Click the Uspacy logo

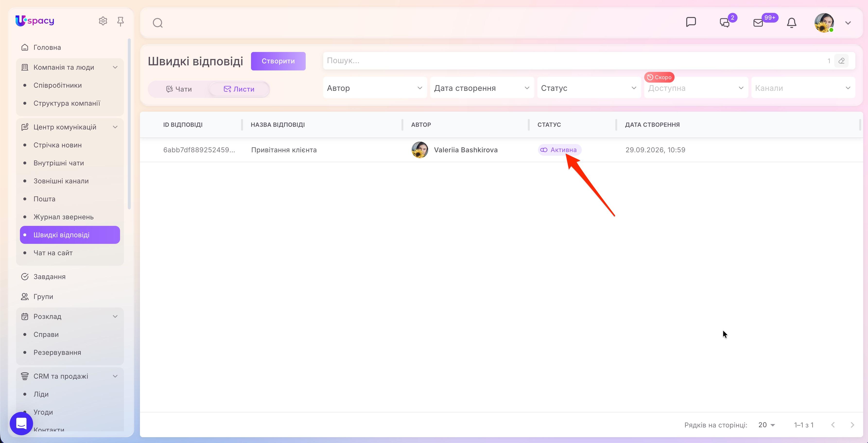(35, 21)
